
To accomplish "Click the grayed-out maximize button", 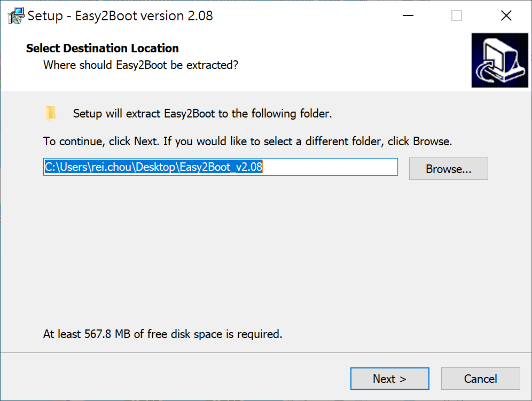I will pyautogui.click(x=457, y=16).
